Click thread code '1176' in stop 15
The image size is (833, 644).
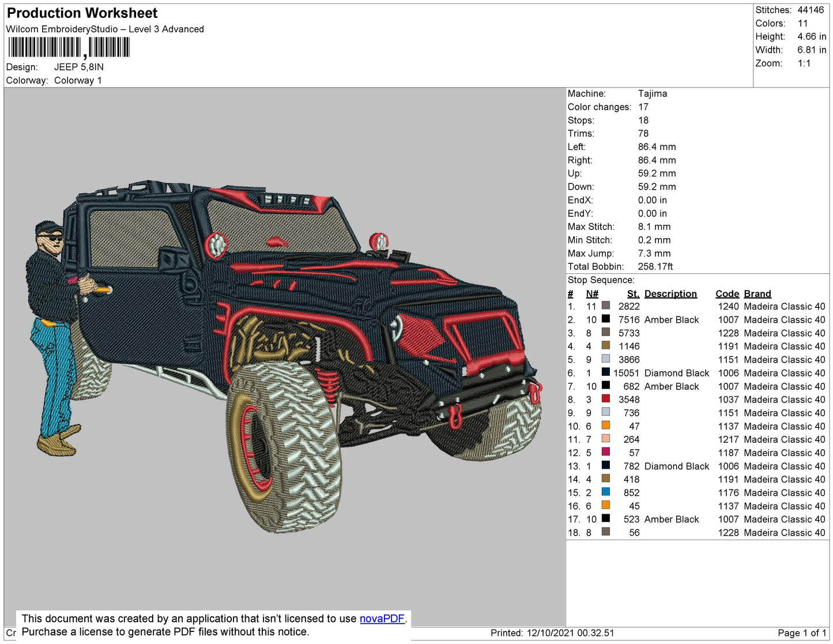[728, 493]
